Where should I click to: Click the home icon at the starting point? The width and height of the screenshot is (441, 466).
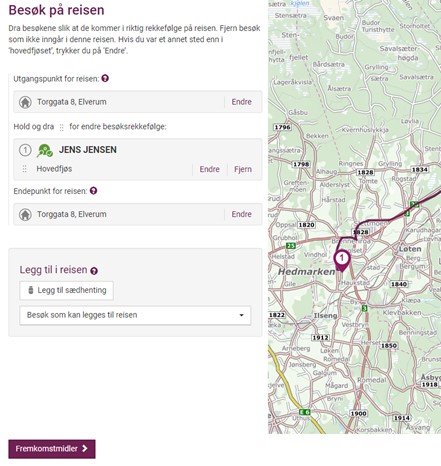click(25, 102)
